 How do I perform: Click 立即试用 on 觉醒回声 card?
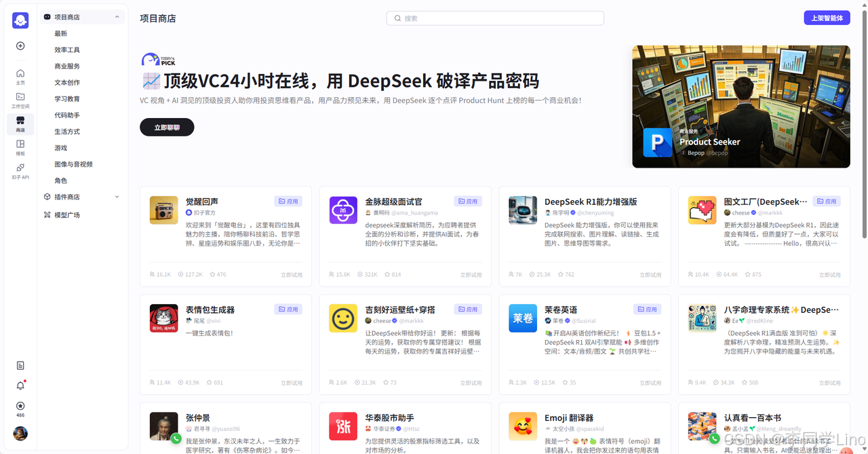(292, 275)
